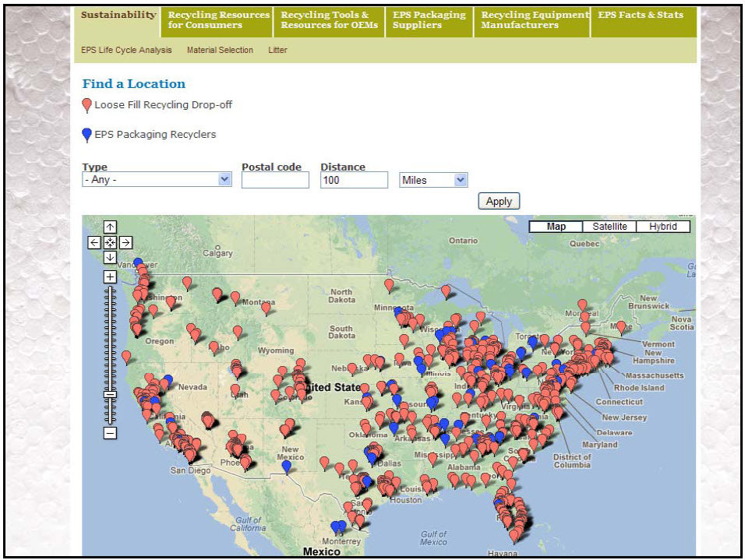This screenshot has height=560, width=745.
Task: Click the Gulf of California label
Action: point(248,524)
